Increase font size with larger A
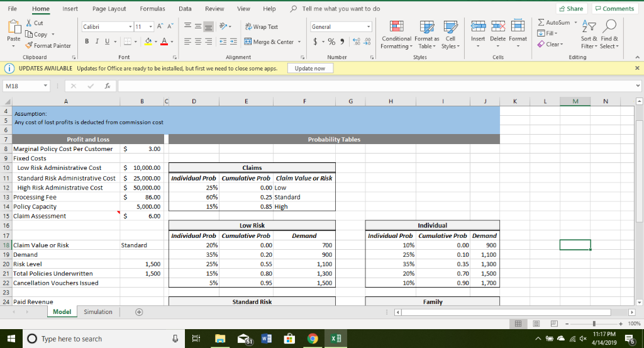644x348 pixels. tap(160, 26)
